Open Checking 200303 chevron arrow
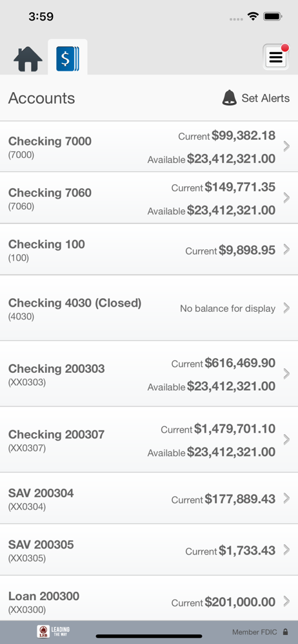The image size is (298, 644). pyautogui.click(x=286, y=374)
